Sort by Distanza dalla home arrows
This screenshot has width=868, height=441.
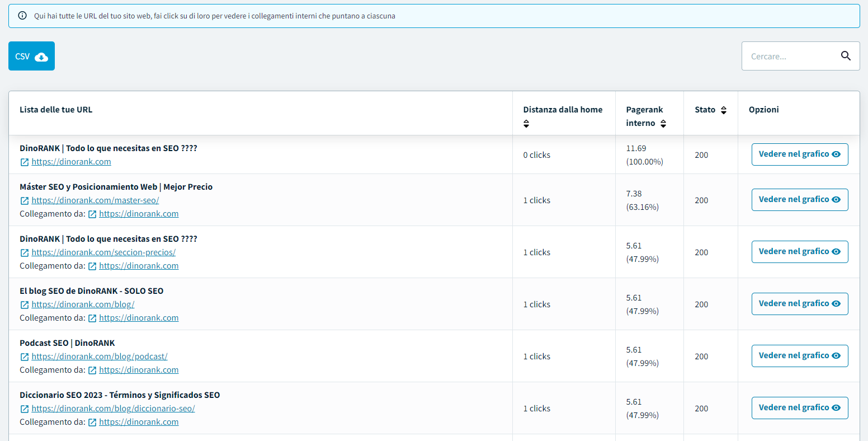pos(526,124)
